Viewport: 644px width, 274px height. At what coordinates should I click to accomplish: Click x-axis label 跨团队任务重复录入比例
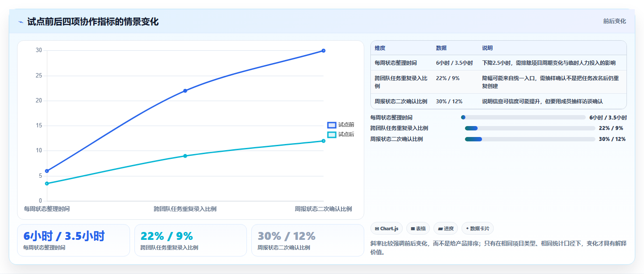(185, 209)
